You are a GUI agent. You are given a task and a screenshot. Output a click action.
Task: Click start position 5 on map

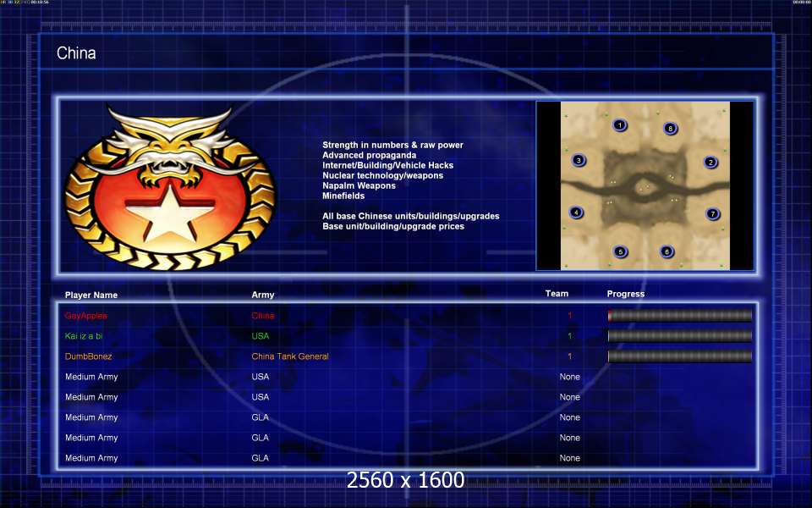tap(620, 252)
